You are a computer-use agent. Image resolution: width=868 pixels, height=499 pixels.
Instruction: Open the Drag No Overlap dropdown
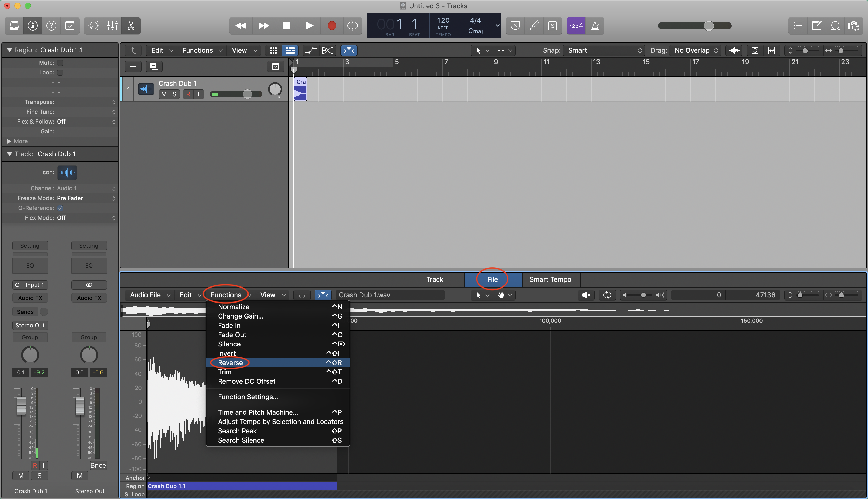(x=695, y=50)
